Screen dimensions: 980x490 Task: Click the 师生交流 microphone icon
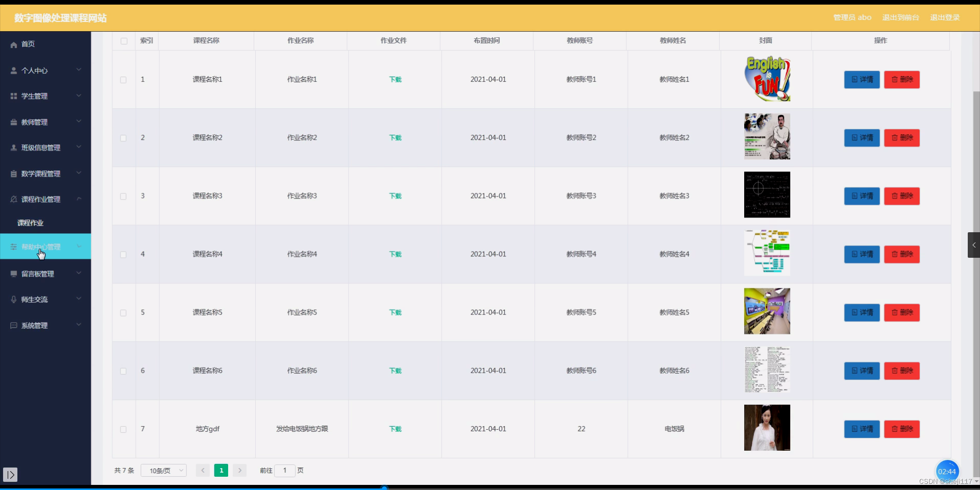click(x=13, y=299)
